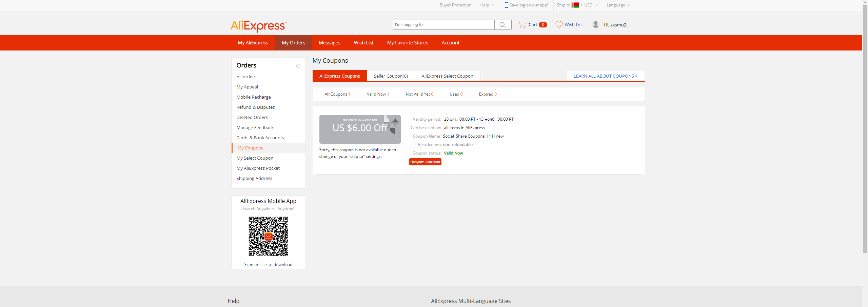Open My AliExpress Pocket in sidebar
Viewport: 868px width, 307px height.
pyautogui.click(x=258, y=168)
